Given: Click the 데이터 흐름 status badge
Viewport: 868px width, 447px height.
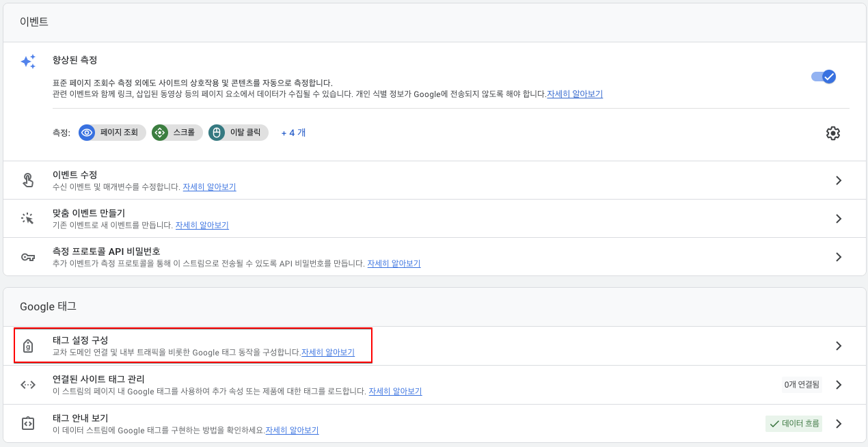Looking at the screenshot, I should point(794,424).
